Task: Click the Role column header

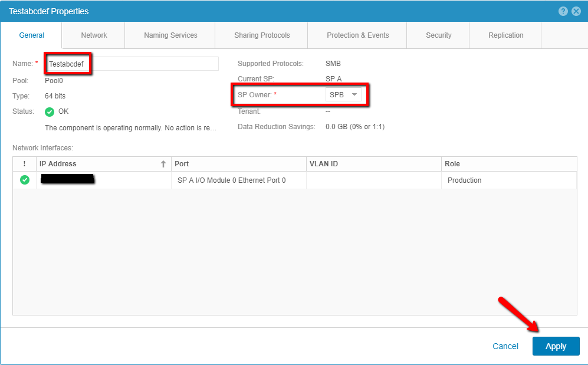Action: point(454,163)
